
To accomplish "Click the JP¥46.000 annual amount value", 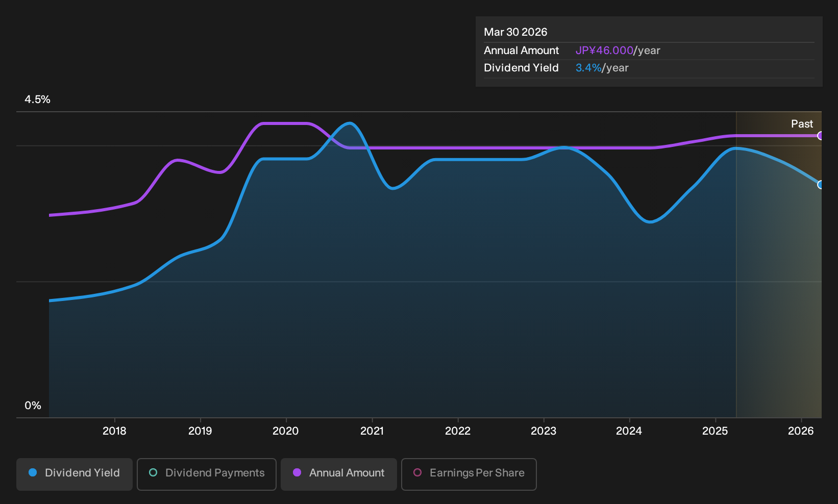I will point(604,51).
